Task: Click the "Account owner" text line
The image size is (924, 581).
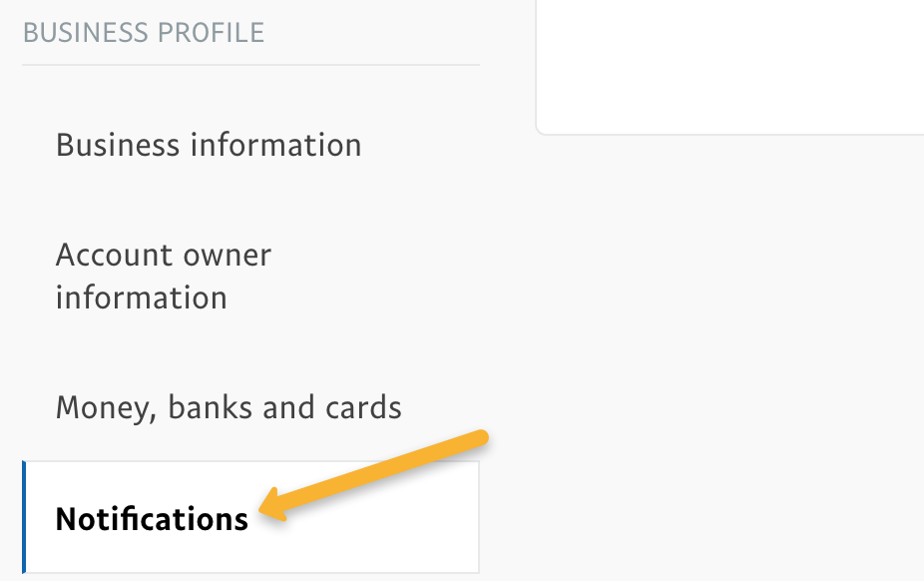Action: pos(164,255)
